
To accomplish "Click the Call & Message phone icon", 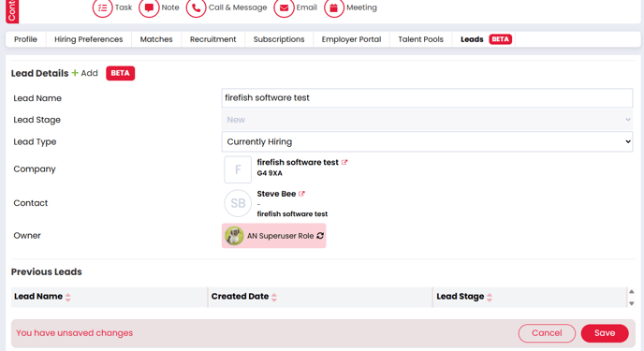I will [x=196, y=7].
